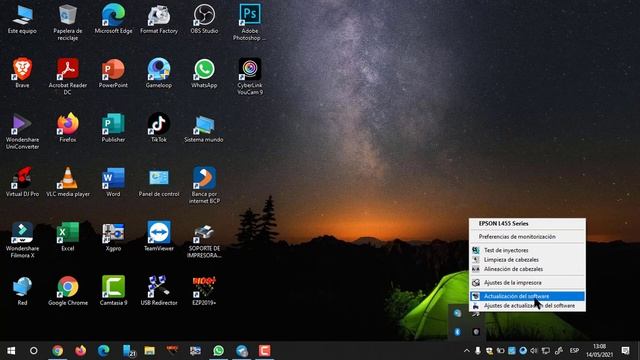Select the Brave browser desktop icon
Viewport: 640px width, 360px height.
(22, 73)
